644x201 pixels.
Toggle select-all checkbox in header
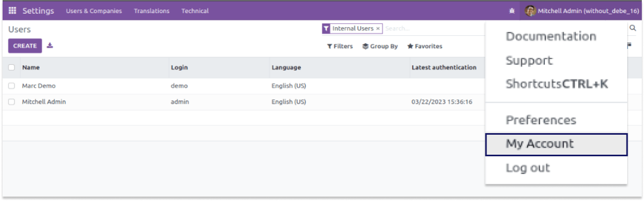[x=12, y=67]
